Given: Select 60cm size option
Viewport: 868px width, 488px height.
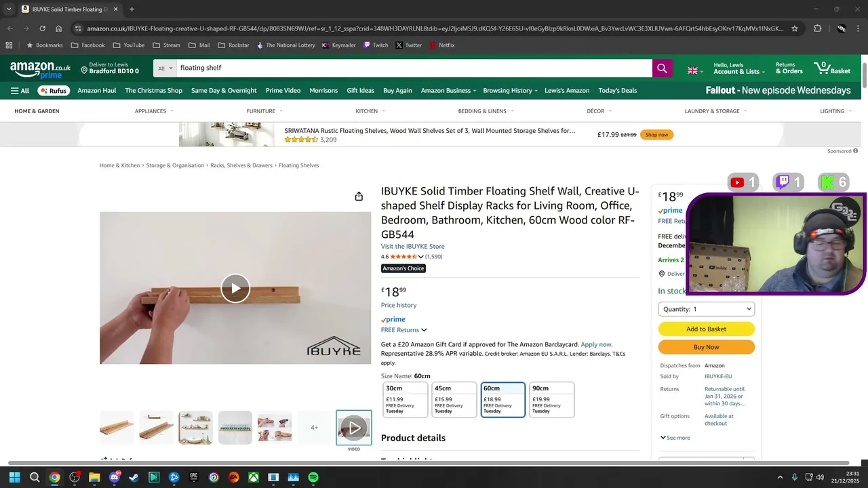Looking at the screenshot, I should [503, 400].
